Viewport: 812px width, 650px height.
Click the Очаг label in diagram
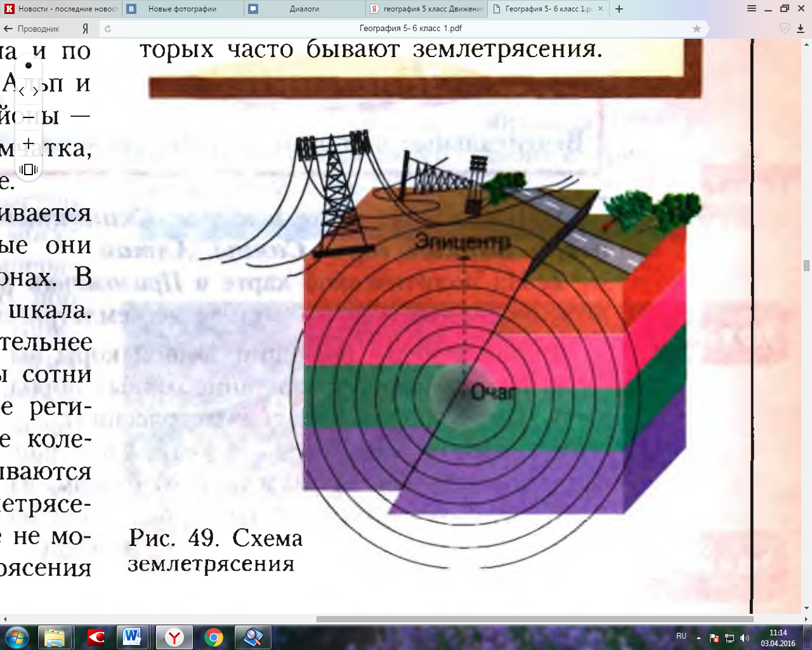click(x=493, y=392)
